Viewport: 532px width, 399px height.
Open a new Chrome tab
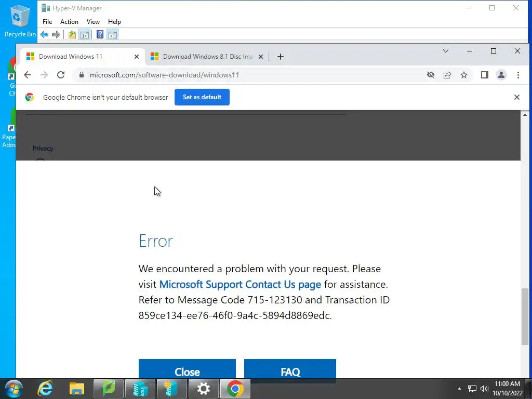[x=280, y=57]
